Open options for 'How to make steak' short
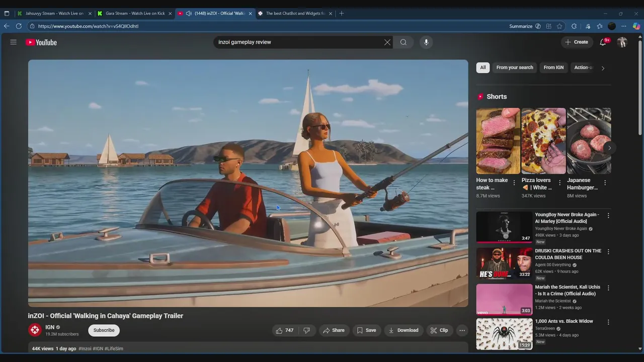Screen dimensions: 644x362 click(x=514, y=183)
